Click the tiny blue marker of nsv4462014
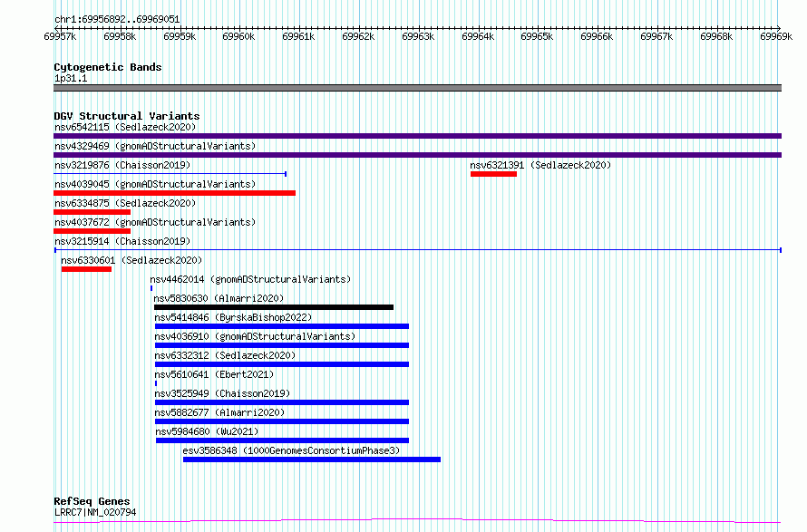 click(x=151, y=288)
